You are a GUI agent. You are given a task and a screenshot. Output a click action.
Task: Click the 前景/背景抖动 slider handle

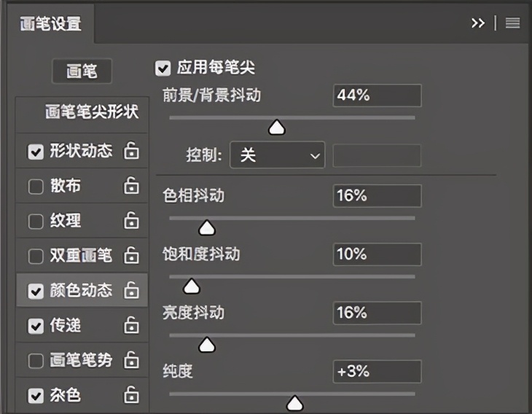click(x=276, y=129)
